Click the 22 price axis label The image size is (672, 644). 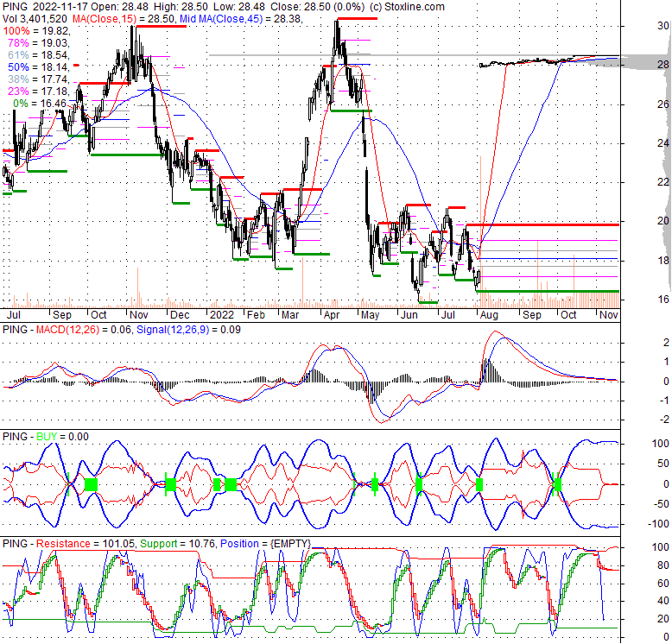tap(663, 182)
